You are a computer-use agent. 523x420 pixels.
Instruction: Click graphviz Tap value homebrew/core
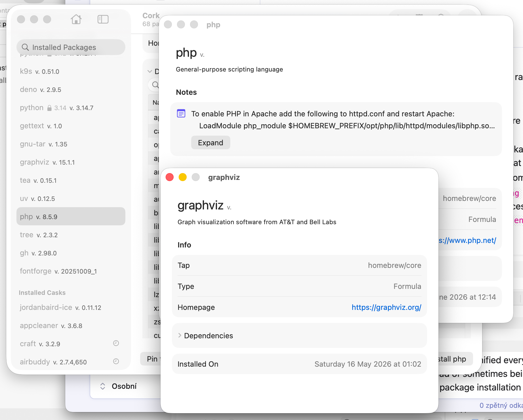click(x=395, y=265)
